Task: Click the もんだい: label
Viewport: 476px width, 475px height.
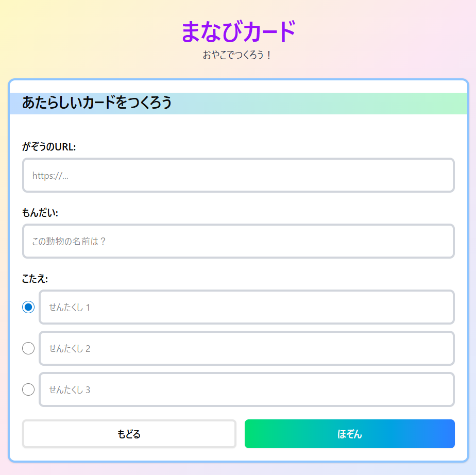Action: click(40, 213)
